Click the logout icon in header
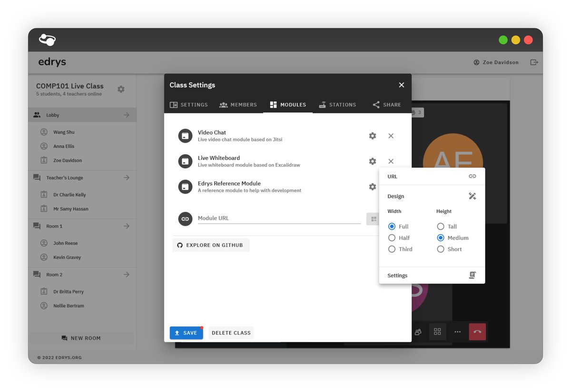The height and width of the screenshot is (392, 571). 534,62
